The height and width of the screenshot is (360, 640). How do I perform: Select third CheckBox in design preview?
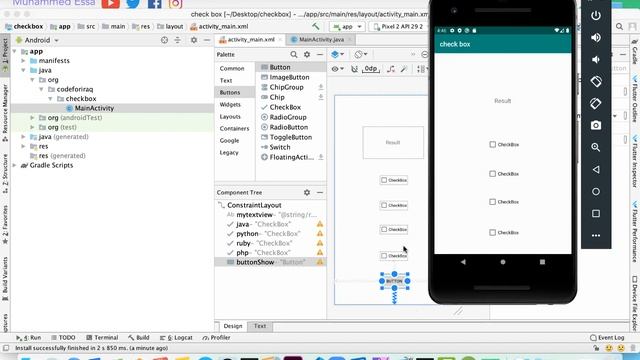[394, 229]
